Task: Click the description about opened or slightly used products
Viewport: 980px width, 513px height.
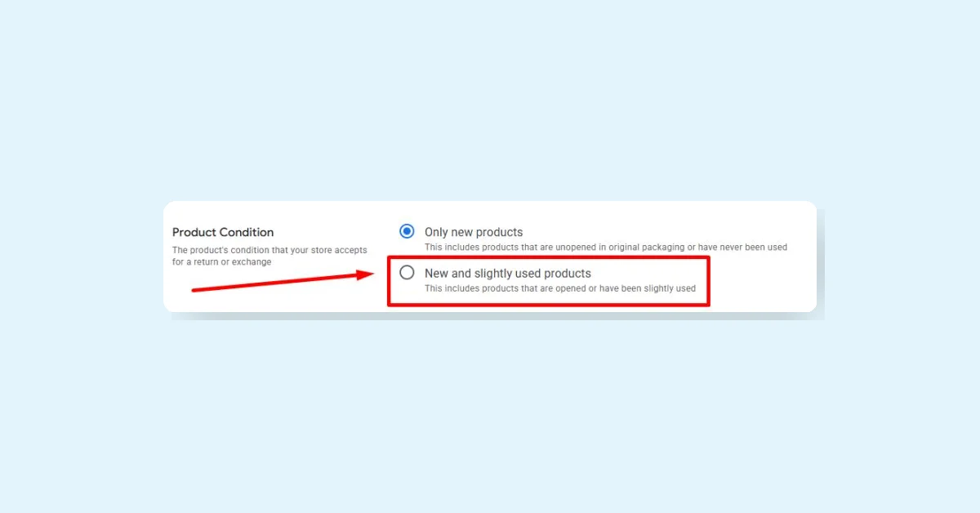Action: point(560,288)
